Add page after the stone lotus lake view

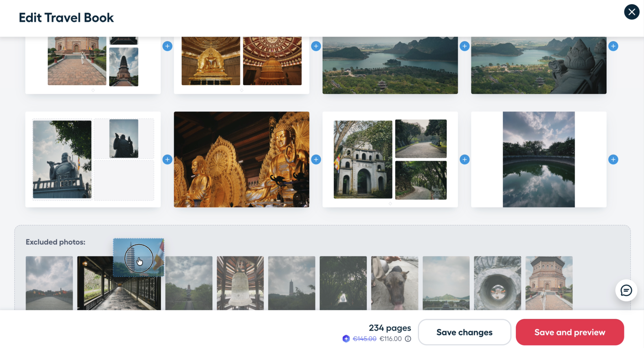(613, 46)
